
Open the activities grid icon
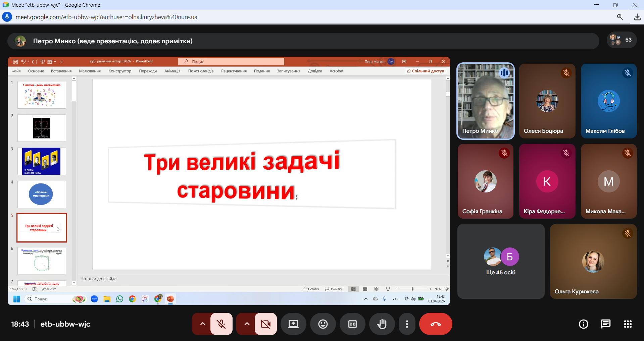[628, 324]
